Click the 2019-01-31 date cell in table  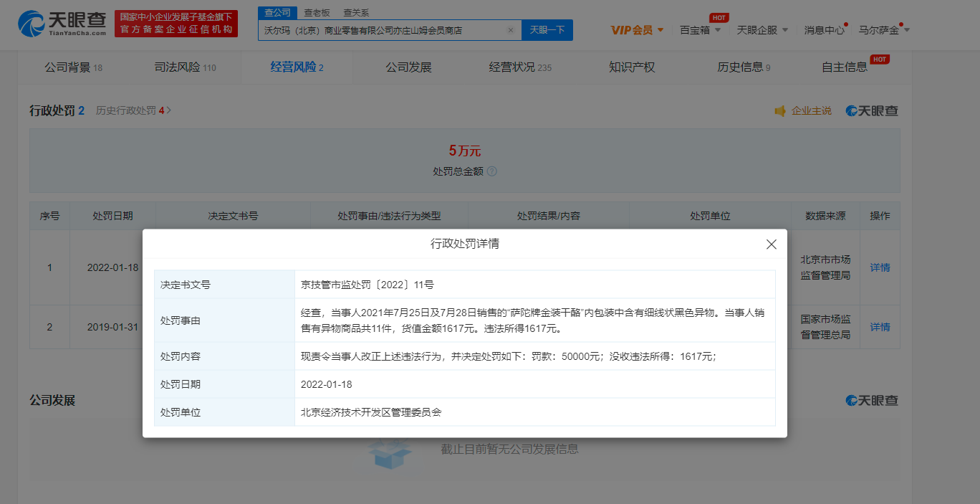[x=112, y=327]
